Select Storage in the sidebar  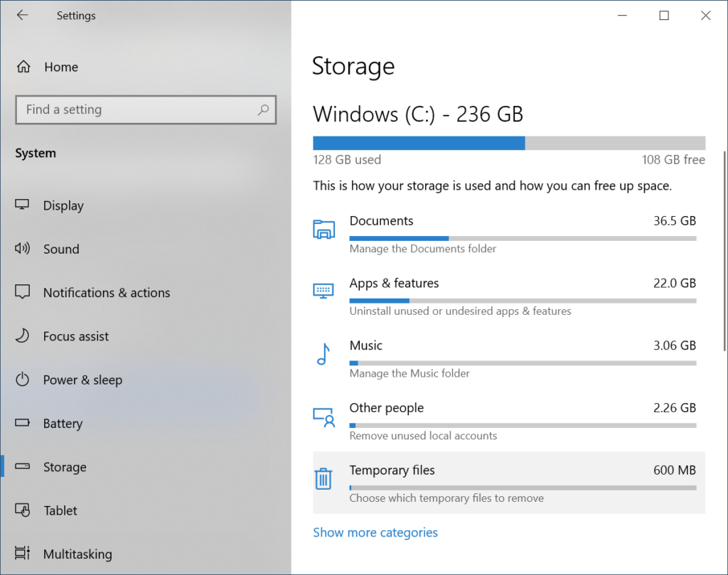coord(146,467)
